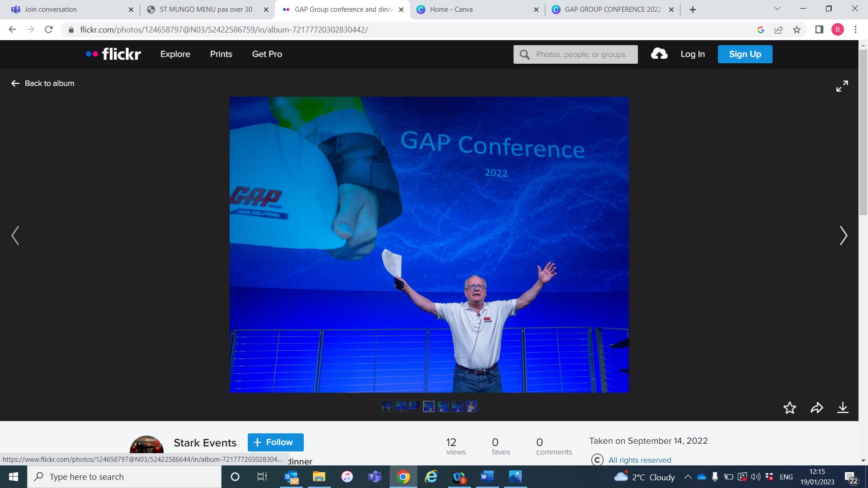Screen dimensions: 868x488
Task: Bookmark this page with the star icon
Action: 797,30
